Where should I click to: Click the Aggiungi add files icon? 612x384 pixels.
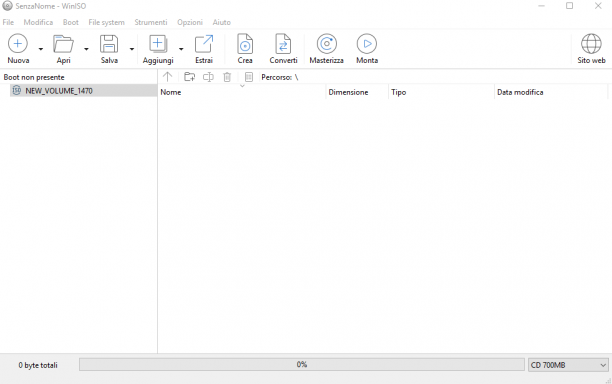tap(158, 44)
